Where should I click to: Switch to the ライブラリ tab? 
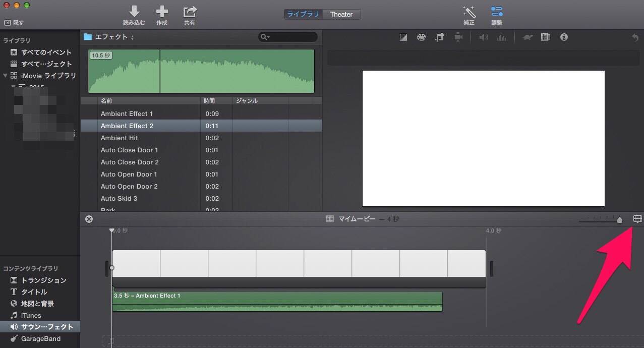coord(303,14)
